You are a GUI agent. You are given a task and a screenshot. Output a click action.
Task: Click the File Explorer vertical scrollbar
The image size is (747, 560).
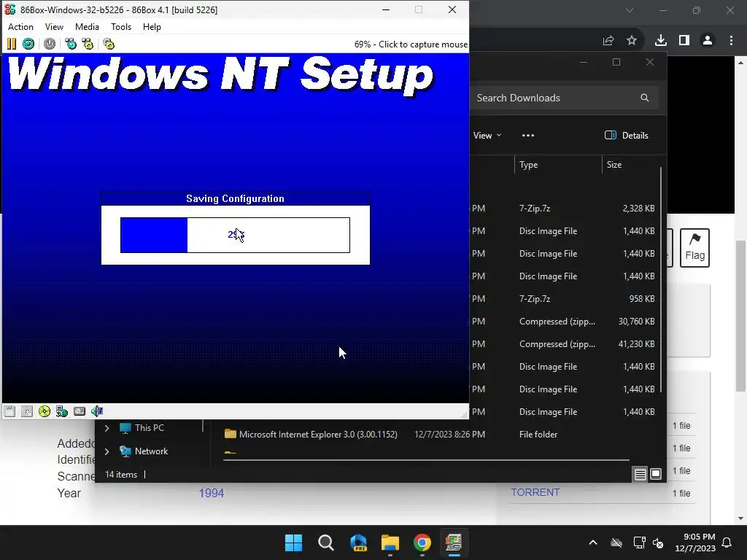coord(661,280)
